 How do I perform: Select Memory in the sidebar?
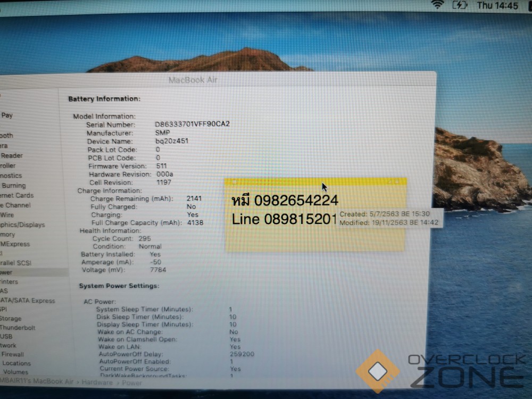coord(7,235)
